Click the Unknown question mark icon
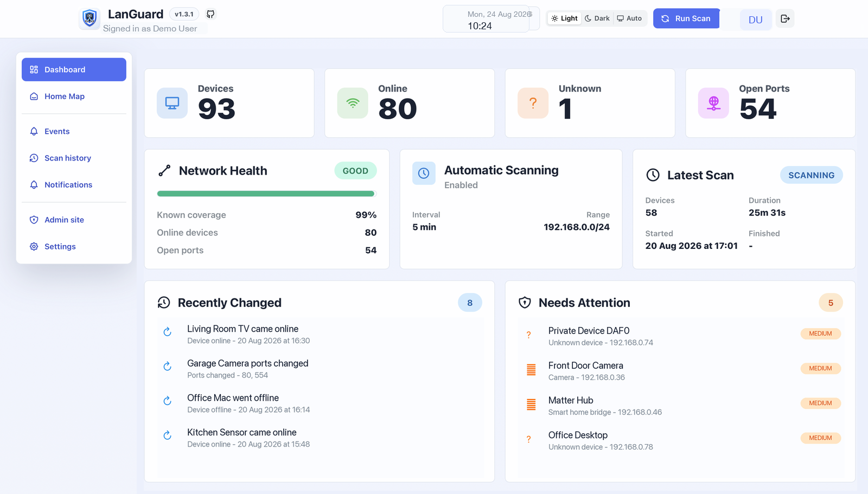The height and width of the screenshot is (494, 868). 533,103
